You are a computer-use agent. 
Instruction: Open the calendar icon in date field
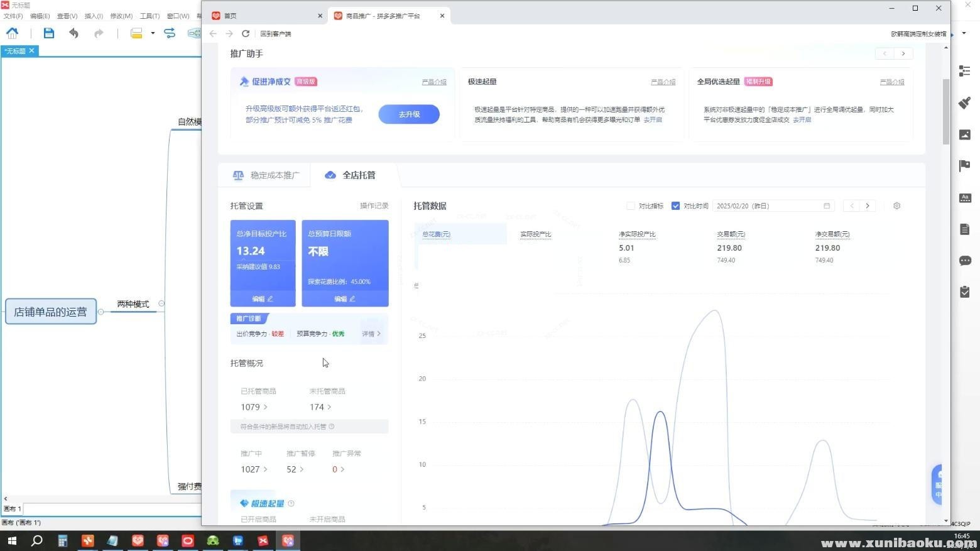(827, 206)
